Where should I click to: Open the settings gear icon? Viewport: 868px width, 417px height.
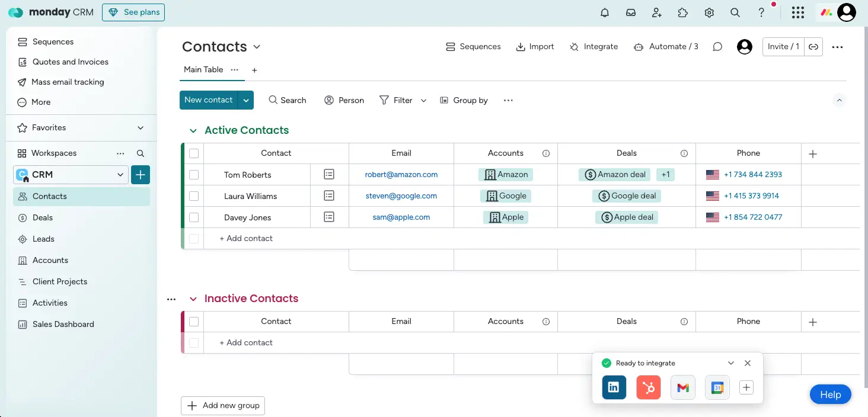click(709, 12)
